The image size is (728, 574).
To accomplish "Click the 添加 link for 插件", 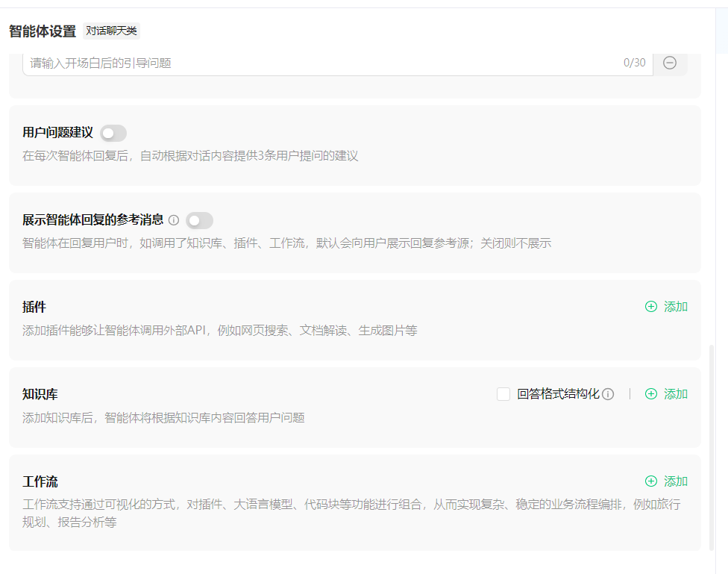I will (x=674, y=306).
